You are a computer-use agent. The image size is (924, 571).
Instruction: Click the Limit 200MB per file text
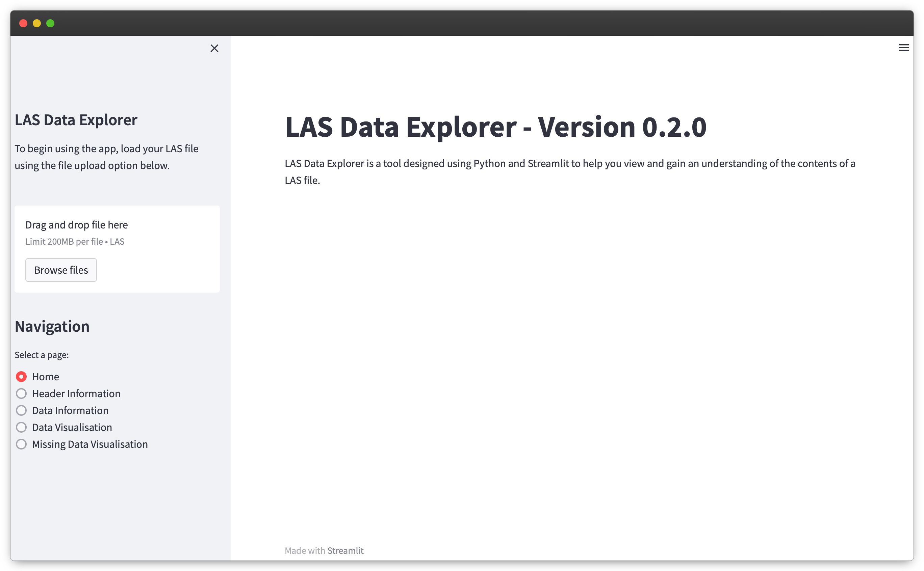click(x=75, y=242)
